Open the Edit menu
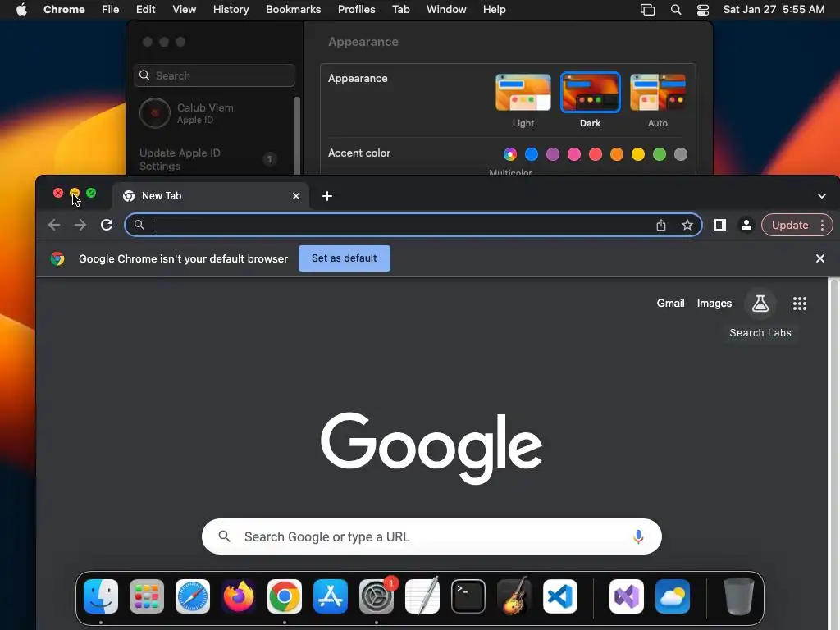Image resolution: width=840 pixels, height=630 pixels. point(146,10)
